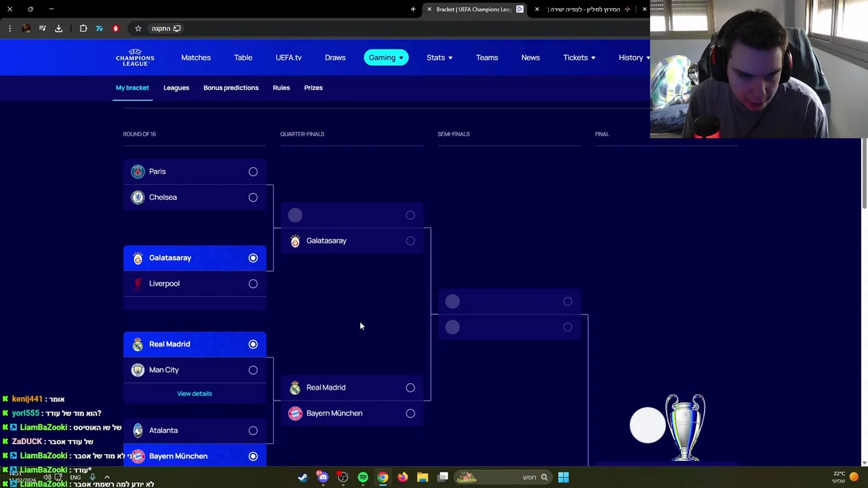Image resolution: width=868 pixels, height=488 pixels.
Task: Open the Prizes tab
Action: (x=313, y=88)
